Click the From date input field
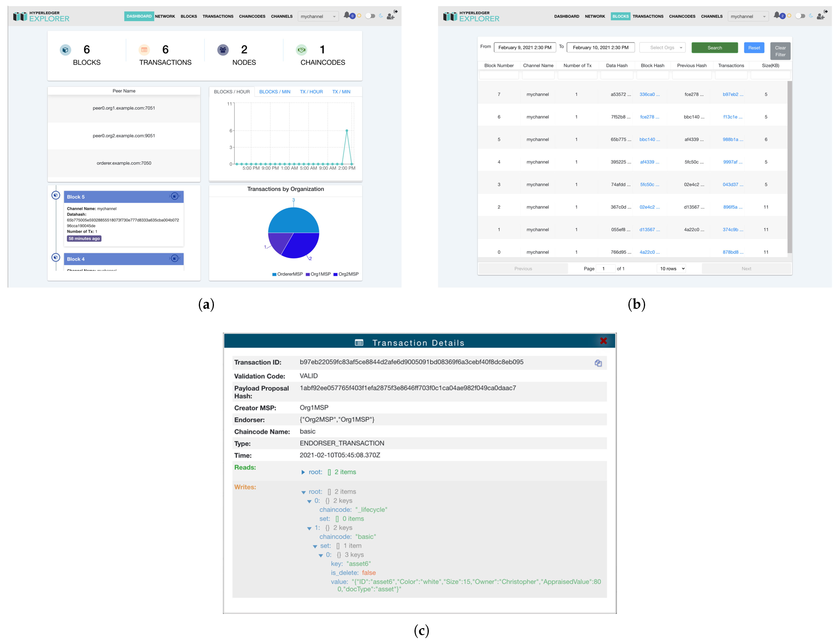 [x=524, y=48]
